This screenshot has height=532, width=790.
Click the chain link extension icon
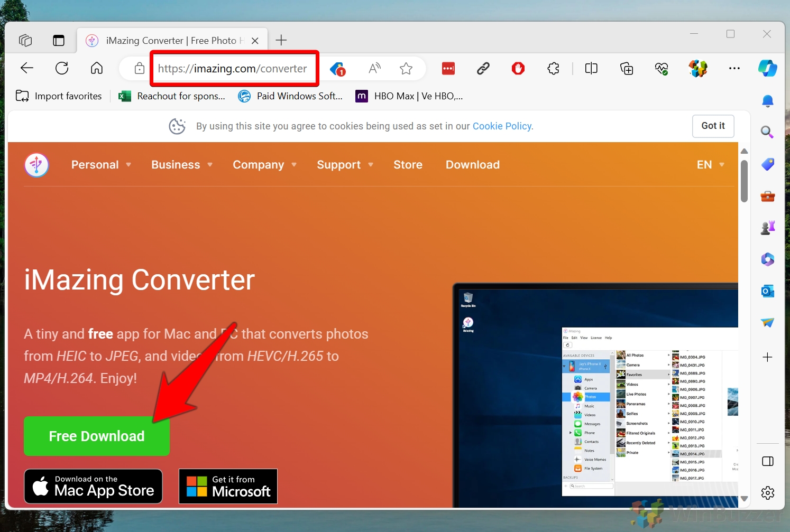coord(483,68)
